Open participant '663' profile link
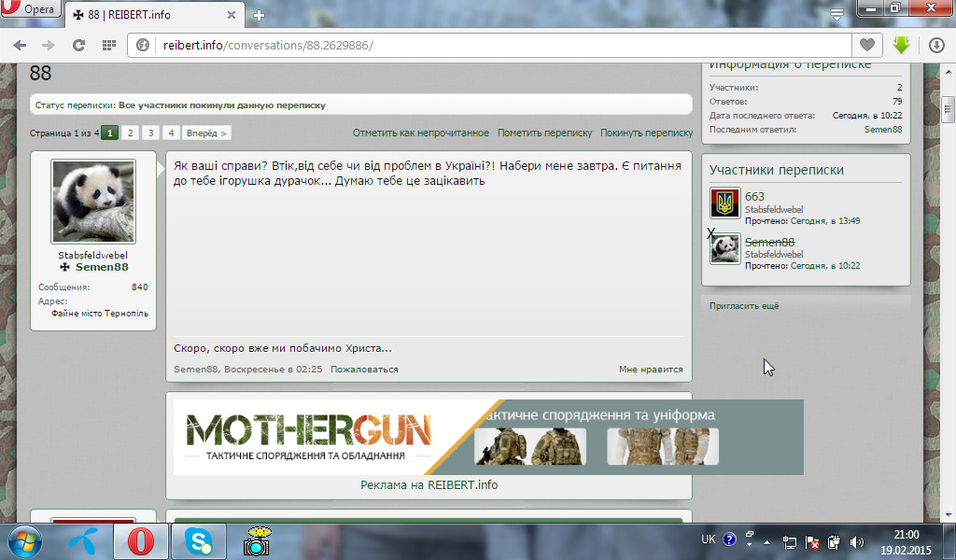Screen dimensions: 956x560 tap(754, 197)
